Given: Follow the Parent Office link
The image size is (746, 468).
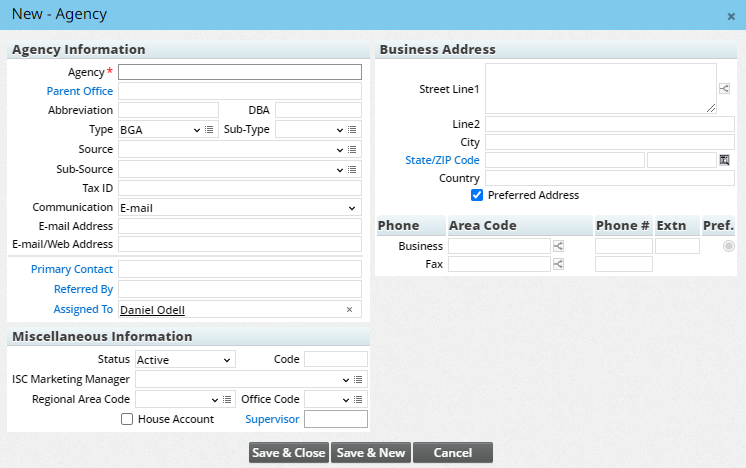Looking at the screenshot, I should pyautogui.click(x=80, y=91).
